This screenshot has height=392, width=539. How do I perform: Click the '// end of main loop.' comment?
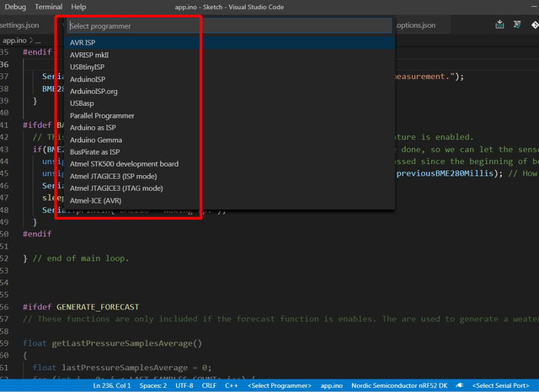[x=81, y=258]
